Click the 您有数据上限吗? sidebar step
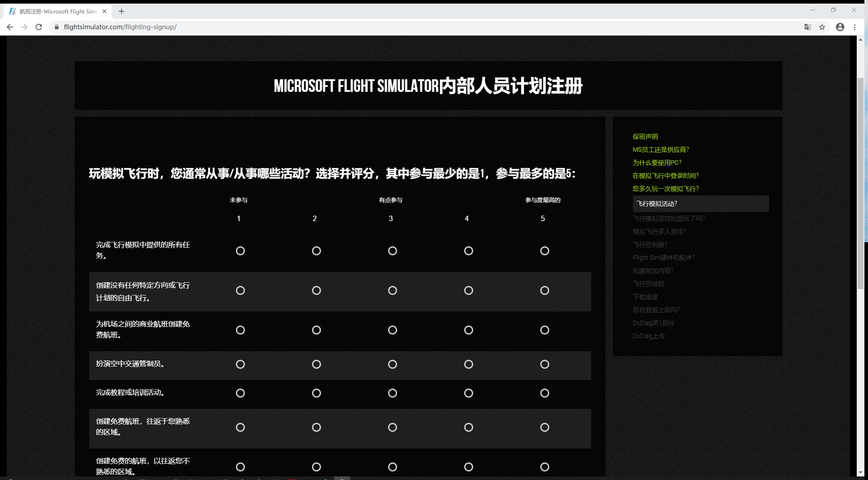 tap(656, 310)
